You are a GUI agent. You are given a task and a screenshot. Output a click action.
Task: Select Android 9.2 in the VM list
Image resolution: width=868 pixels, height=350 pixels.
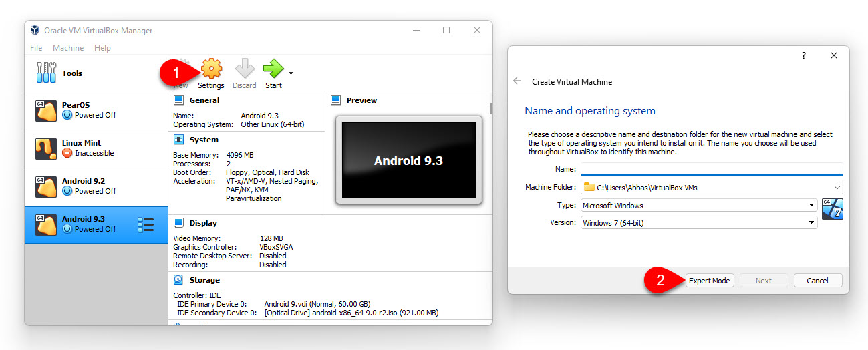[96, 187]
